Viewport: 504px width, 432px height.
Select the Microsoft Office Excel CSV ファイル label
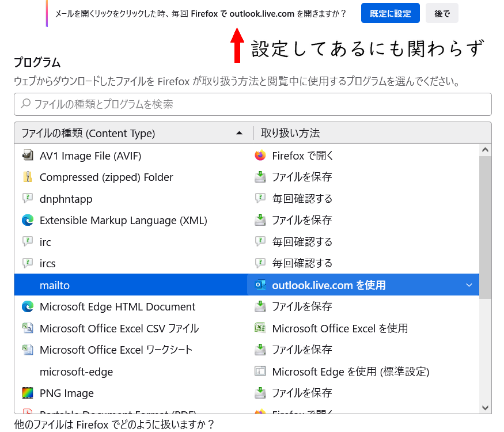point(119,328)
